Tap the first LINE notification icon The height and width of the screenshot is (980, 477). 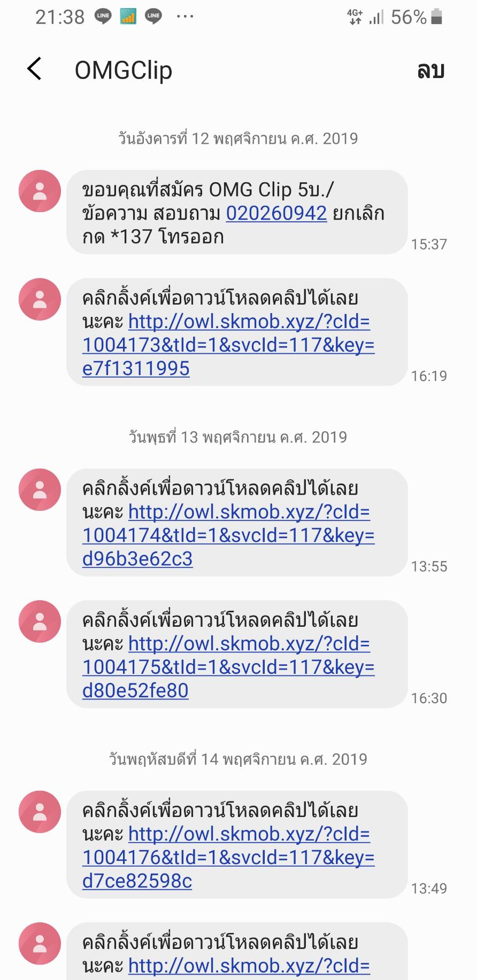[x=103, y=17]
